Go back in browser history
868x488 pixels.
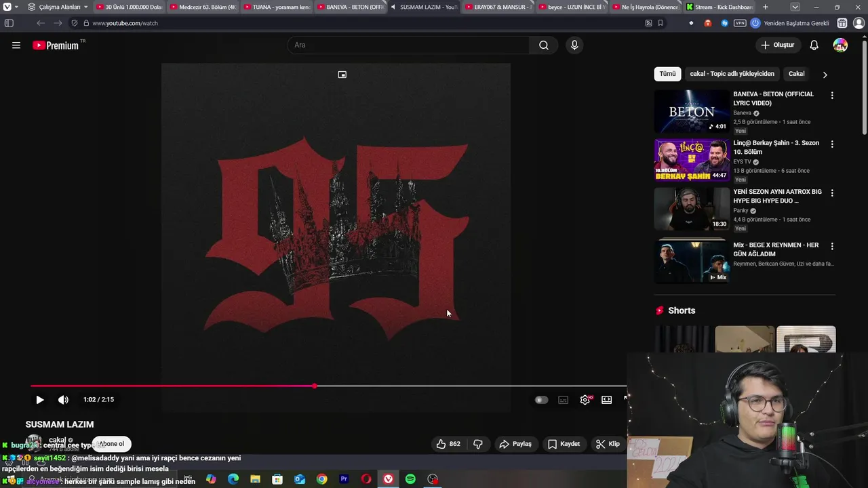41,23
